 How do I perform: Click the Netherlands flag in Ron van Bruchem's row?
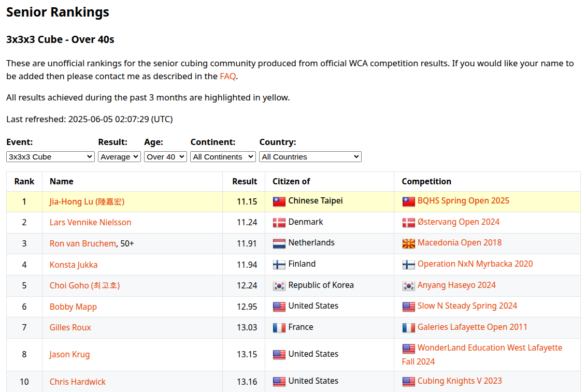279,243
